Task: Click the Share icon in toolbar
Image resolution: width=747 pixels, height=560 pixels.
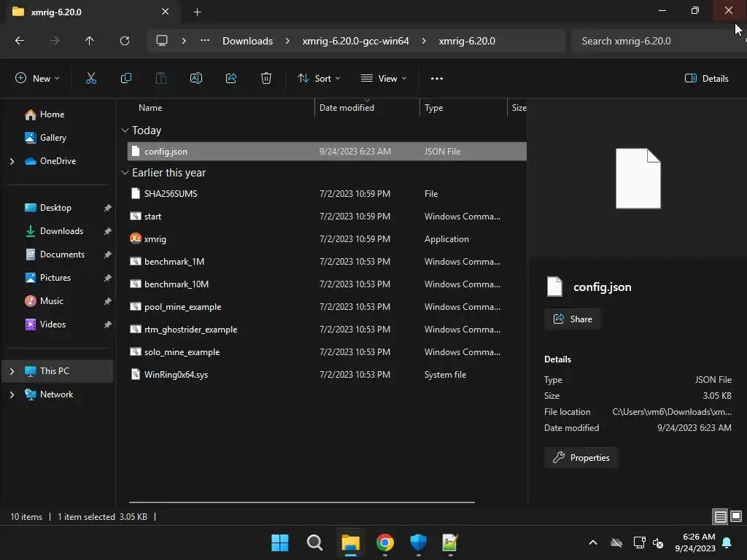Action: [x=231, y=79]
